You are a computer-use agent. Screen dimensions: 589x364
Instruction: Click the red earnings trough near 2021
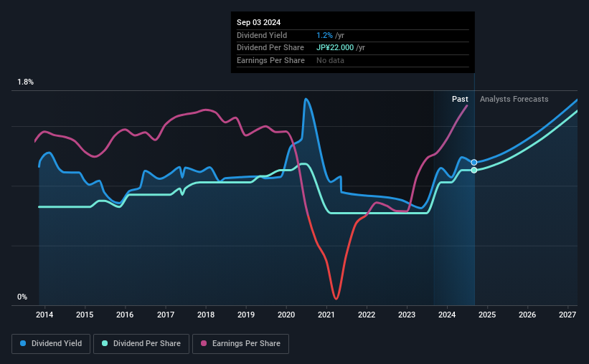[x=336, y=297]
